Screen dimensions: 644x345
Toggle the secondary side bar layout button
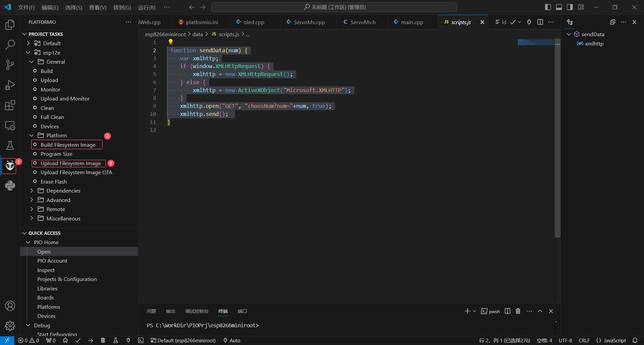570,7
